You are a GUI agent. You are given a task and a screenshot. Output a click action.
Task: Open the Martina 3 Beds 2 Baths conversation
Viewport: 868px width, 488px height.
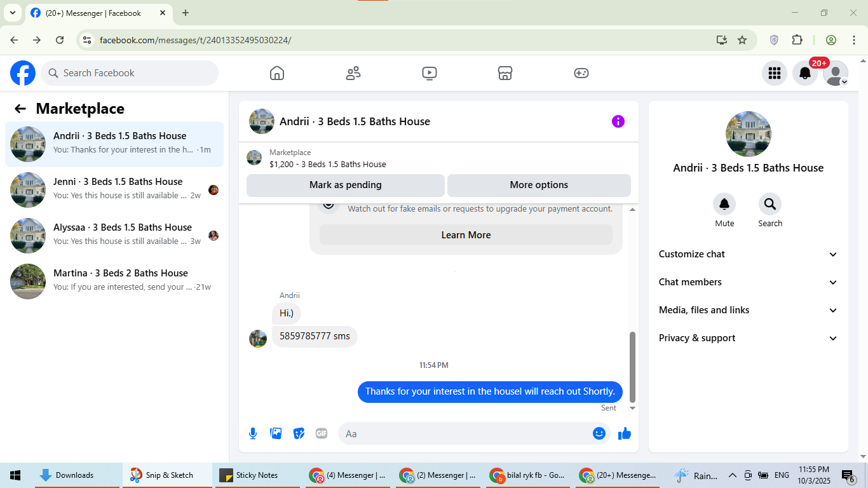click(114, 281)
